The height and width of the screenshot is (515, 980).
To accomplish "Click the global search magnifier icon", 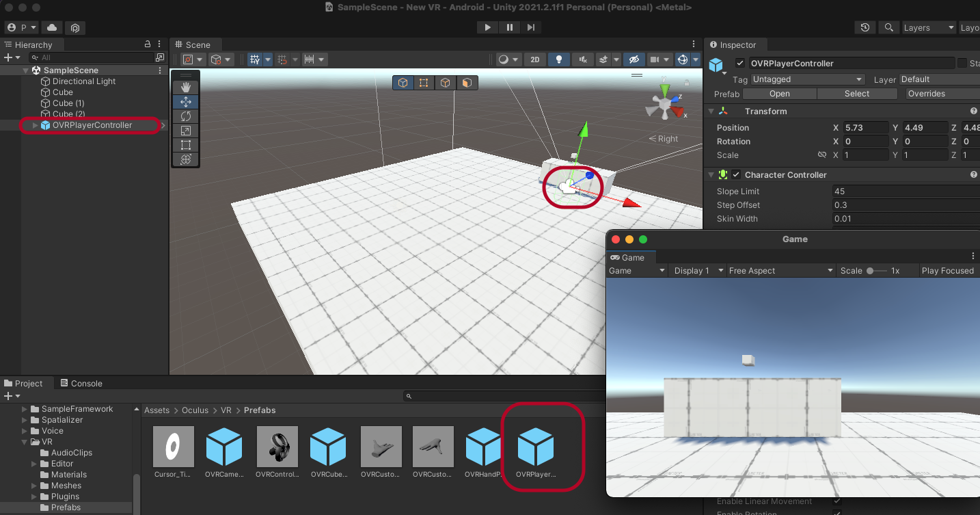I will 888,27.
